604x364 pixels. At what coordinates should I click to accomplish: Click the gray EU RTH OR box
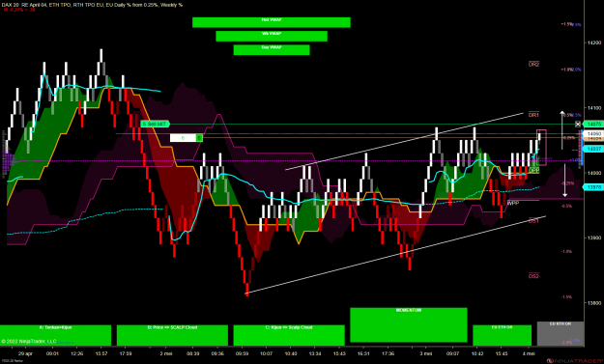561,334
